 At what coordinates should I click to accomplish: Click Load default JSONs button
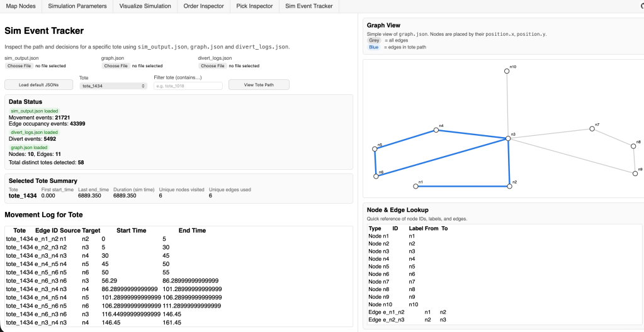[38, 85]
